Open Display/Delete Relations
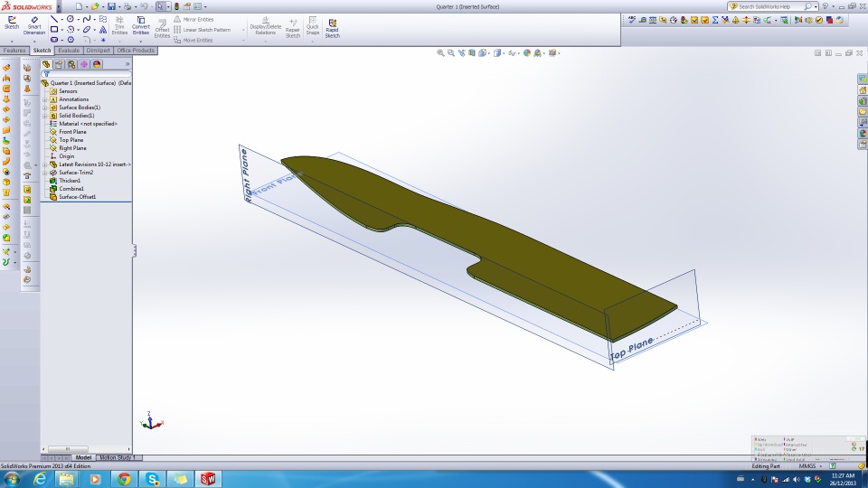The width and height of the screenshot is (868, 488). click(265, 26)
